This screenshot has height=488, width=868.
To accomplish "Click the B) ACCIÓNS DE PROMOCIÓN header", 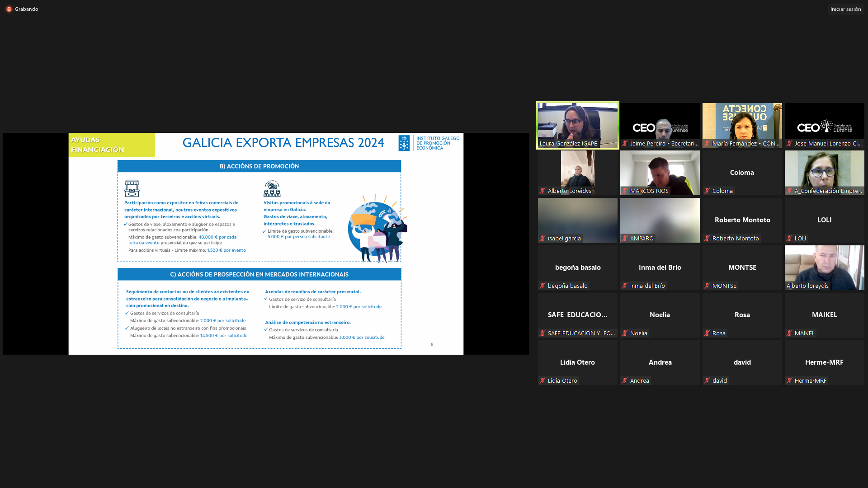I will coord(259,166).
